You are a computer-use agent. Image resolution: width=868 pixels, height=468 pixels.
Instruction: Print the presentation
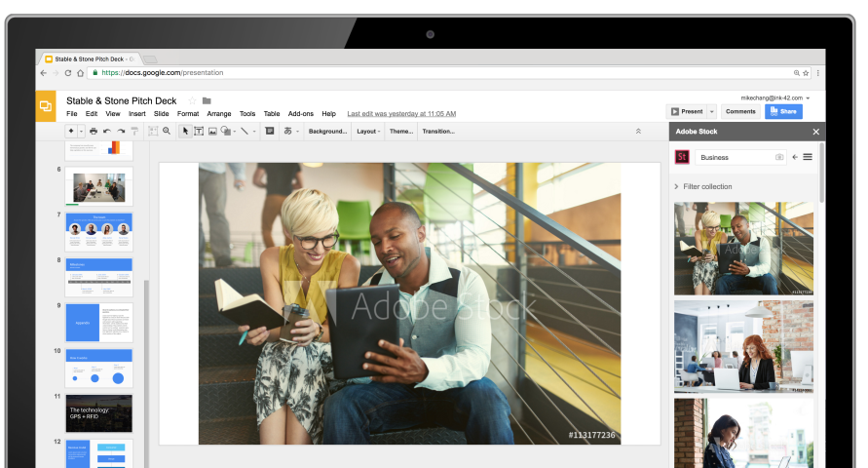click(93, 132)
